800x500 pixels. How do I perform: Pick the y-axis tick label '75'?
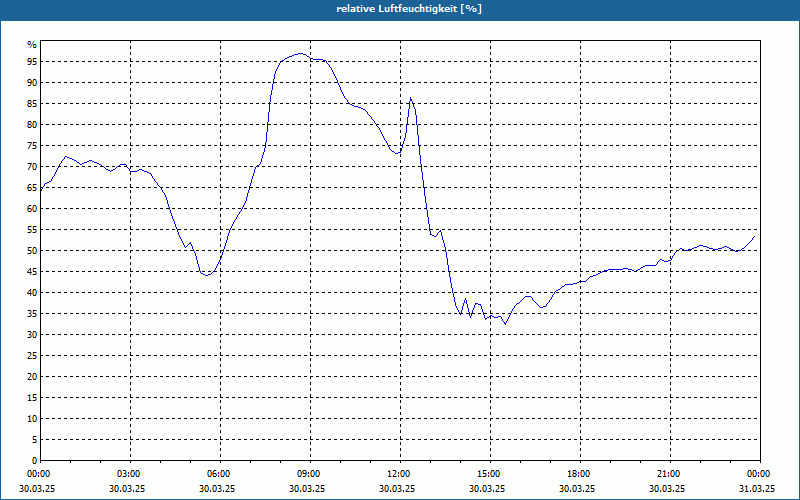pyautogui.click(x=32, y=146)
